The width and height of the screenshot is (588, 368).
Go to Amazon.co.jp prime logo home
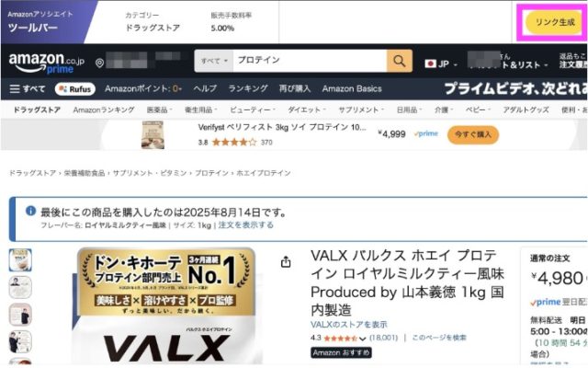(46, 63)
